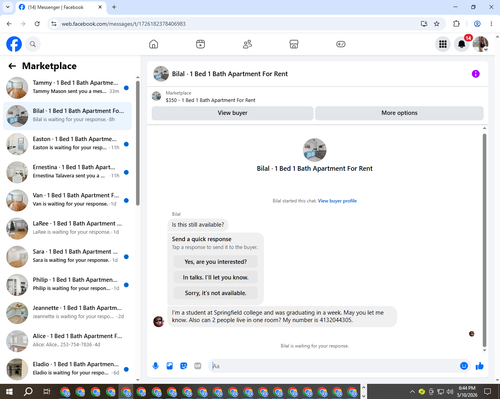Open the Facebook search magnifier
The image size is (500, 399).
point(33,44)
